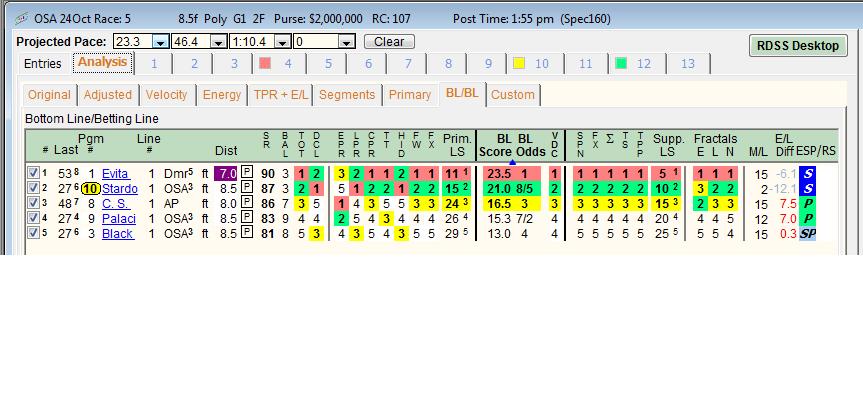The image size is (863, 400).
Task: Open horse tab 8
Action: (x=448, y=64)
